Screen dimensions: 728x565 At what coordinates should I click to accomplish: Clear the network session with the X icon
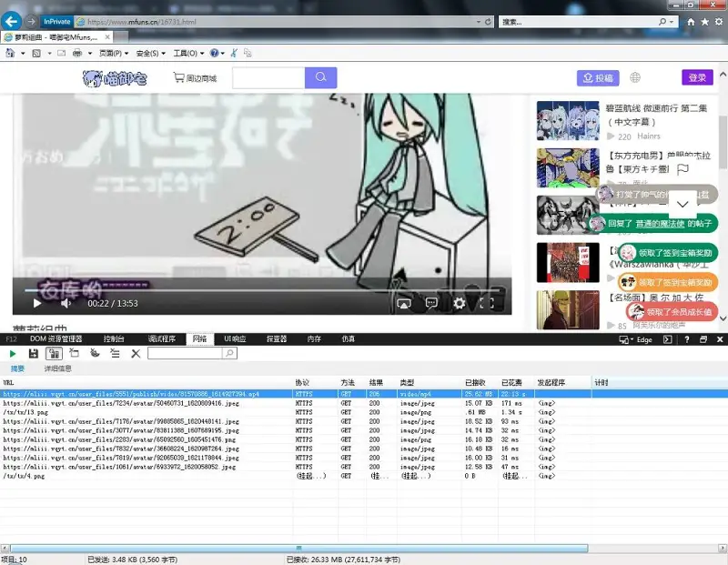click(x=136, y=354)
